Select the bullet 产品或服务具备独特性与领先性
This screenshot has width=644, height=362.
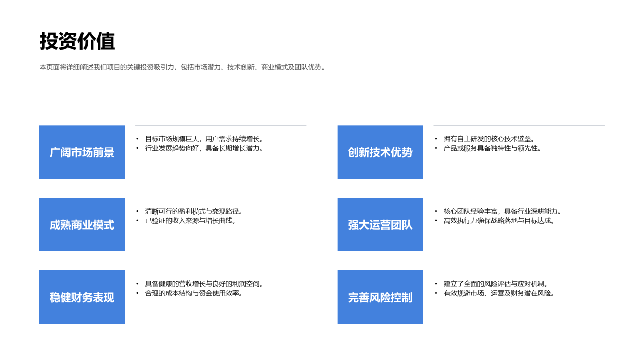coord(494,148)
